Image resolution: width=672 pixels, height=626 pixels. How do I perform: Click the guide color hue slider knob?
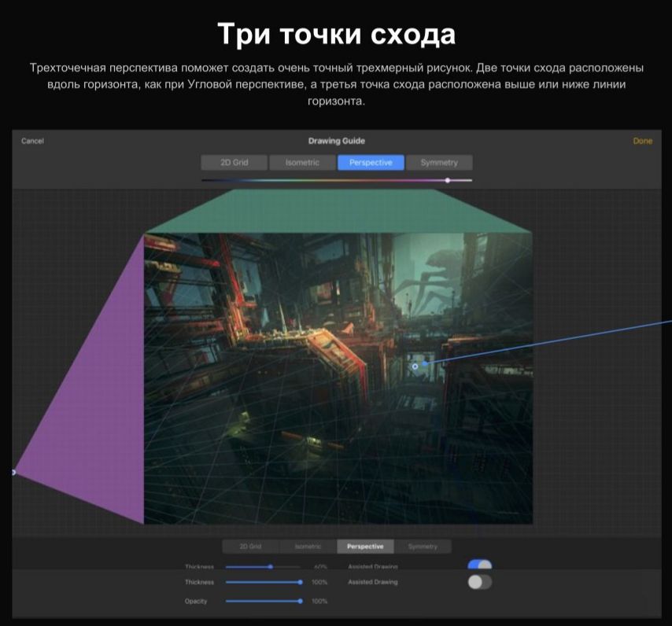coord(448,180)
